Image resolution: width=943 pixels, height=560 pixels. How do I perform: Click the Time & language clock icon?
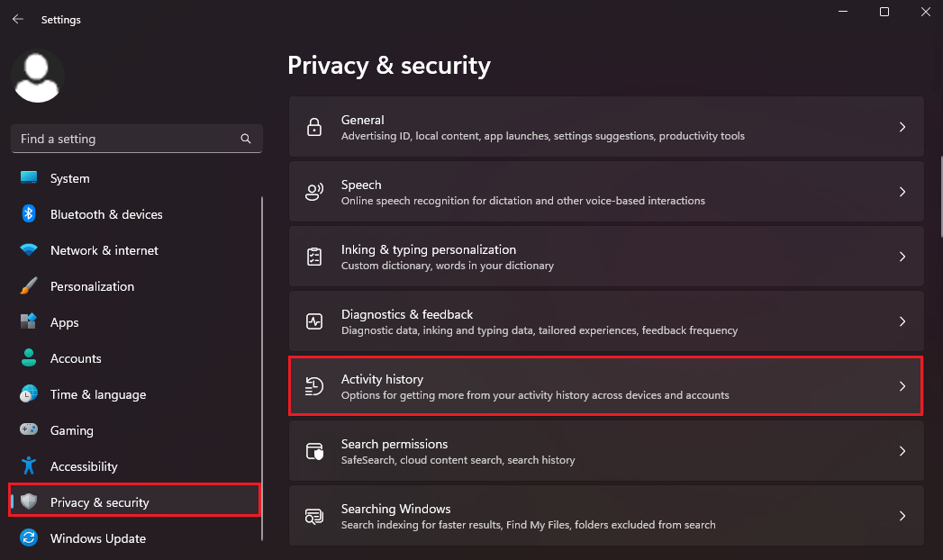[x=28, y=394]
